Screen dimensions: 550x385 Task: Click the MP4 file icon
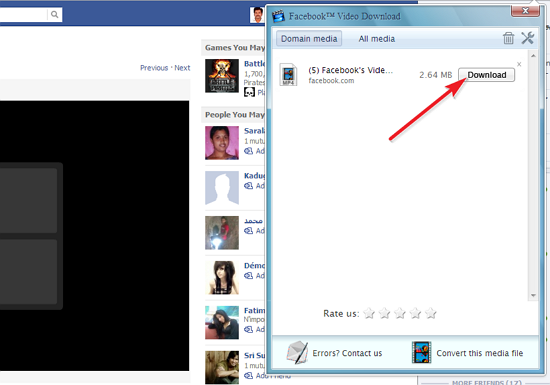[288, 74]
